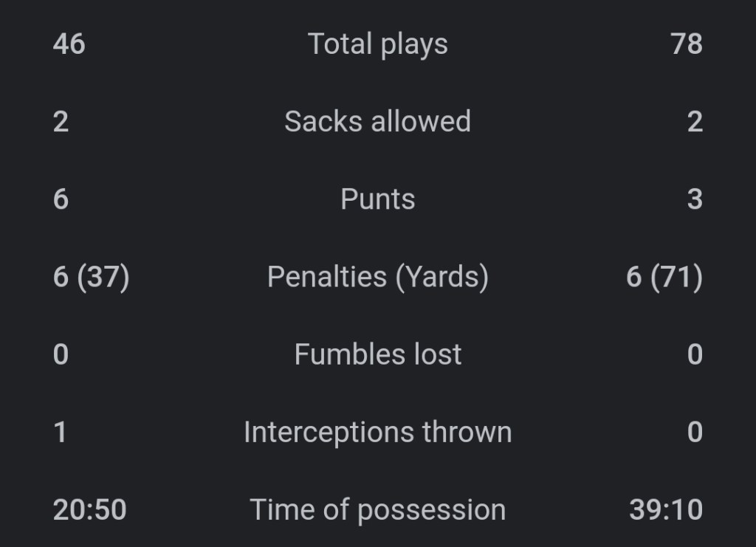The height and width of the screenshot is (547, 756).
Task: Click the Penalties (Yards) stat label
Action: (378, 277)
